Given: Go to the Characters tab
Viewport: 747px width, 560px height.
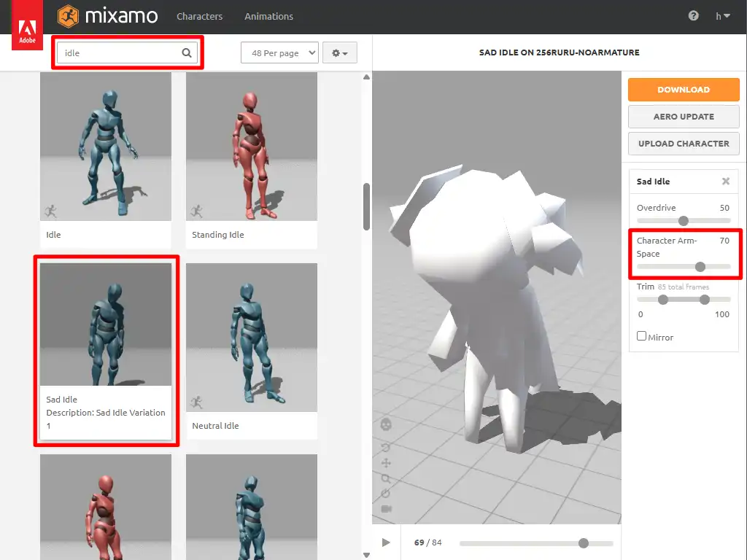Looking at the screenshot, I should click(x=199, y=16).
